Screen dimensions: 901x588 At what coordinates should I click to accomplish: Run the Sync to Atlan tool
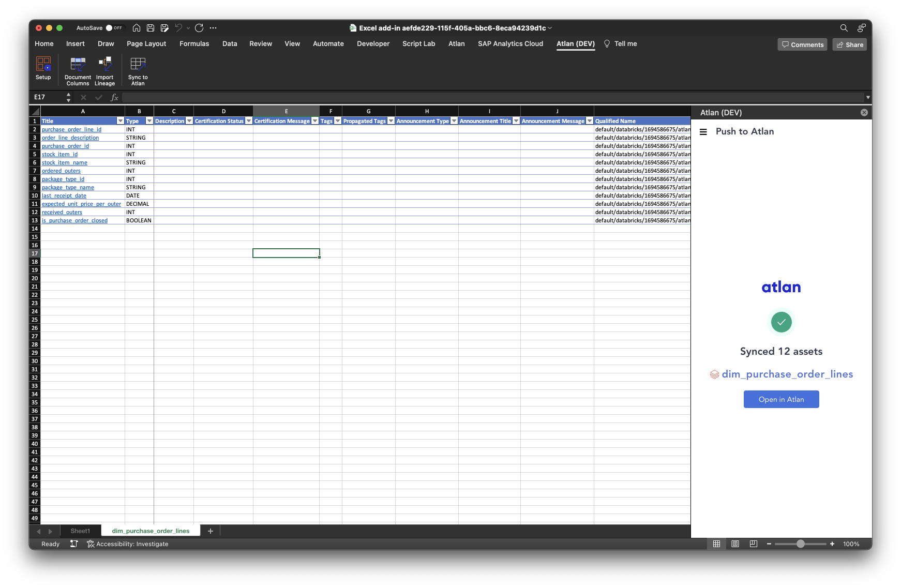(x=138, y=64)
